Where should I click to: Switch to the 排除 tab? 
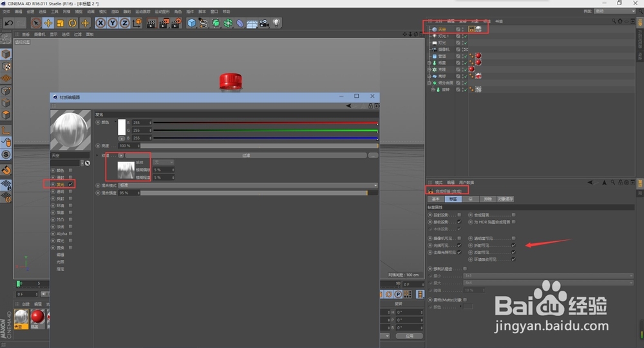[x=488, y=199]
